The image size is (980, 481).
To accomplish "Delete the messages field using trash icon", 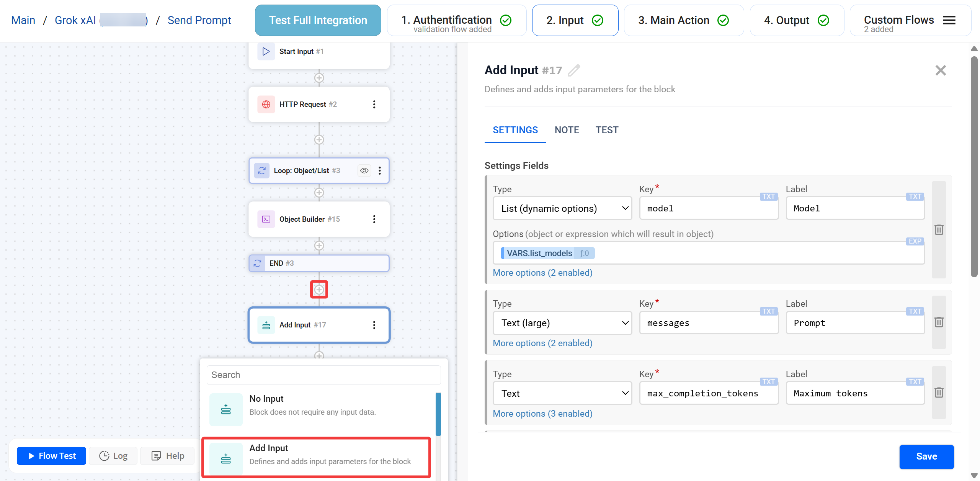I will (939, 322).
